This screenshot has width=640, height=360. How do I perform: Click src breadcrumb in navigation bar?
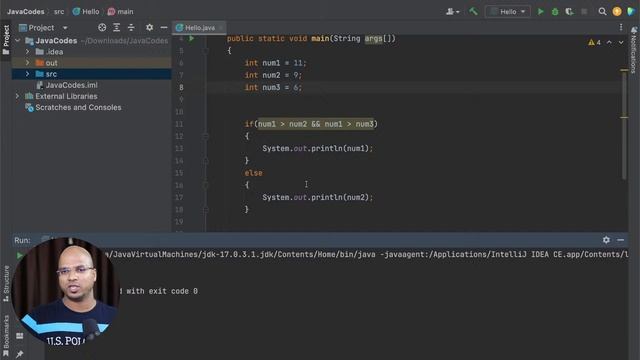pyautogui.click(x=59, y=11)
